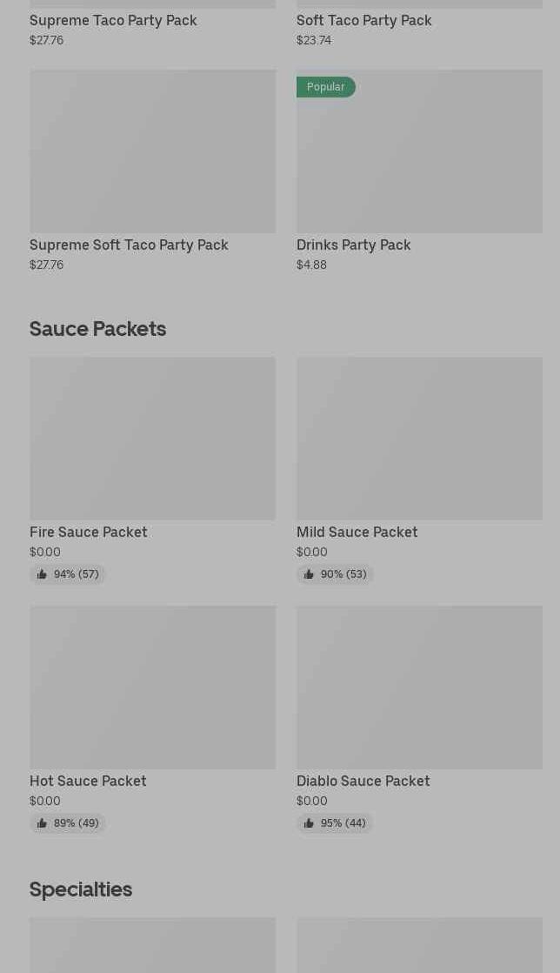Open Supreme Soft Taco Party Pack image
Screen dimensions: 560x973
152,151
